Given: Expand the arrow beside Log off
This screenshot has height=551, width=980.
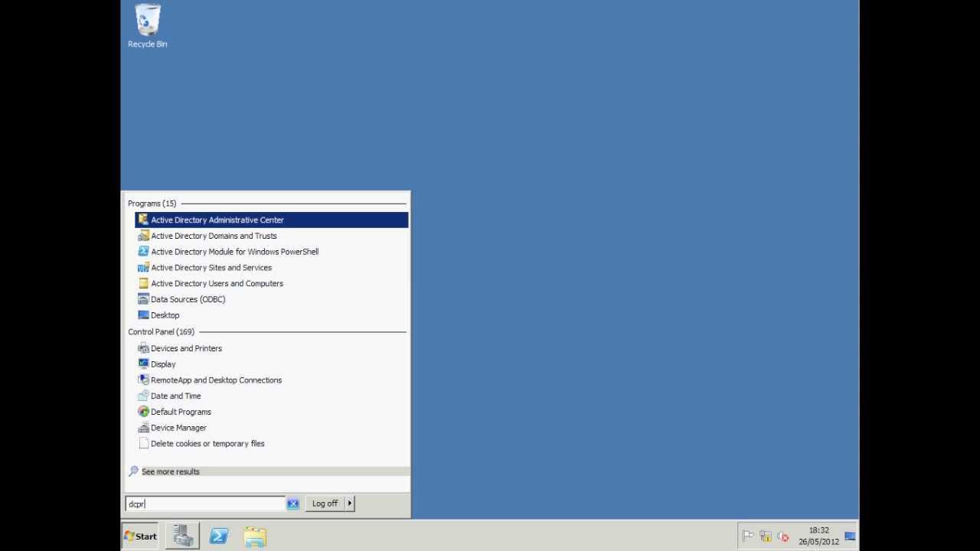Looking at the screenshot, I should 350,504.
